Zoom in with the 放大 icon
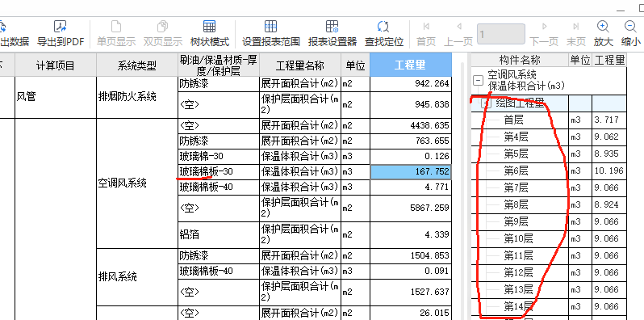This screenshot has width=644, height=320. (603, 27)
